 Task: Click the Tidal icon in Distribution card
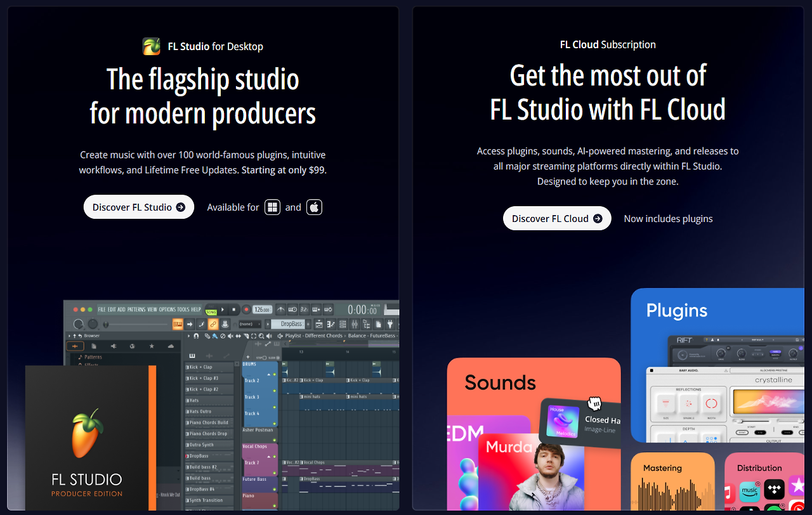[x=773, y=490]
